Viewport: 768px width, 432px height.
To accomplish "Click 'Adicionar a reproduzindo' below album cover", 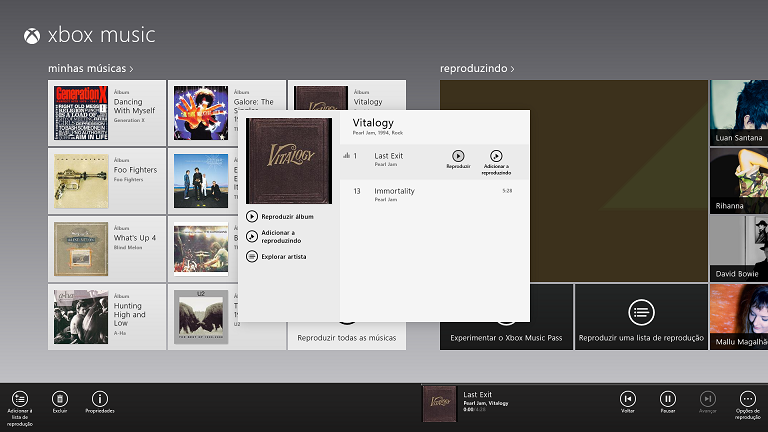I will coord(274,237).
